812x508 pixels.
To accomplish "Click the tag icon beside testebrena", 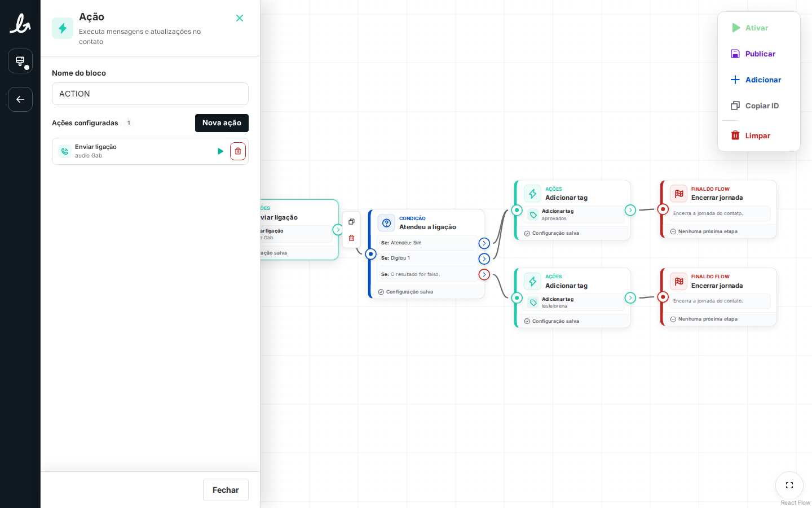I will coord(533,303).
